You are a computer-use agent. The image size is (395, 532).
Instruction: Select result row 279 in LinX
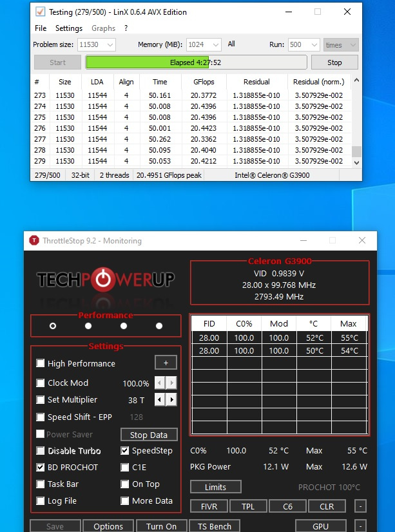tap(191, 161)
